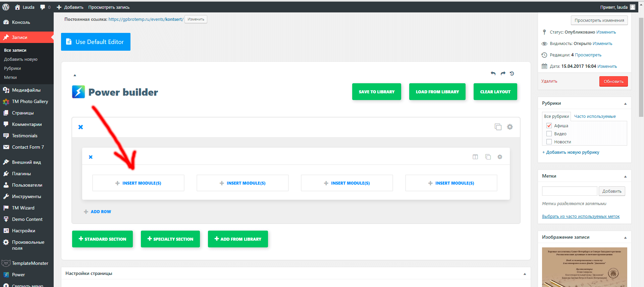Image resolution: width=644 pixels, height=287 pixels.
Task: Open the Настройки menu
Action: point(27,231)
